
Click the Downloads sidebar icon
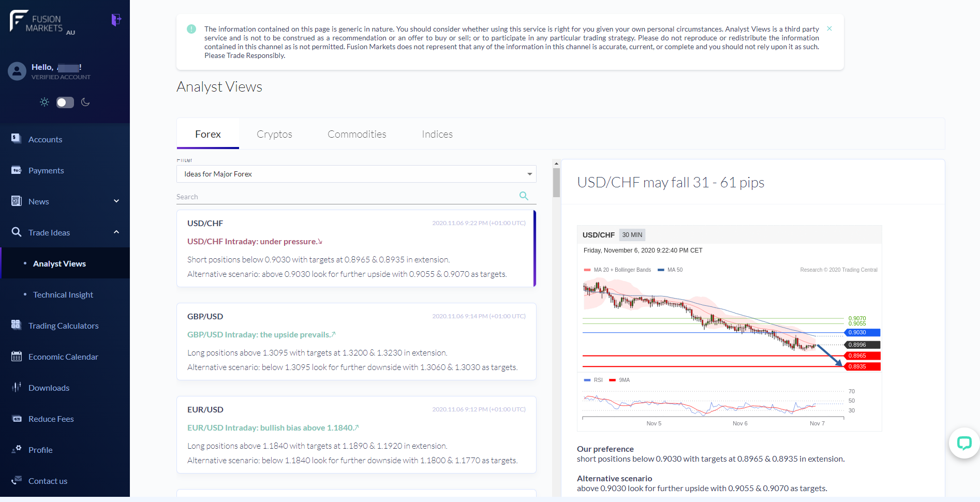point(17,387)
